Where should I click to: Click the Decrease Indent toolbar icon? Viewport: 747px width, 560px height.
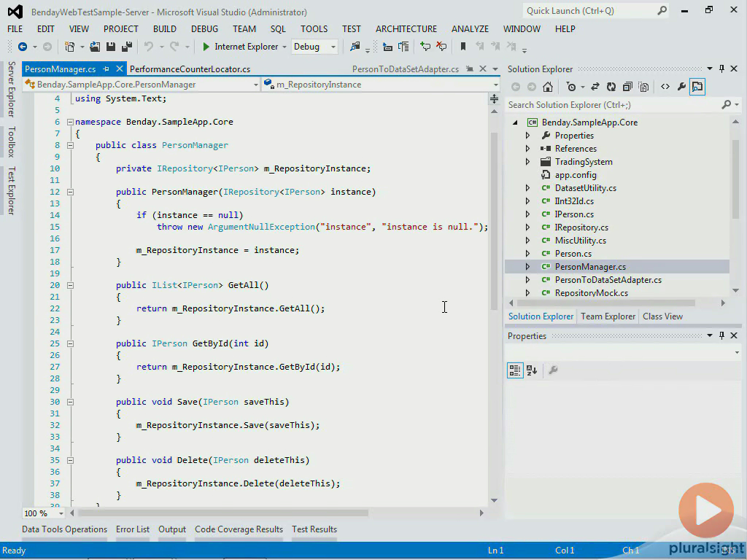(x=388, y=47)
